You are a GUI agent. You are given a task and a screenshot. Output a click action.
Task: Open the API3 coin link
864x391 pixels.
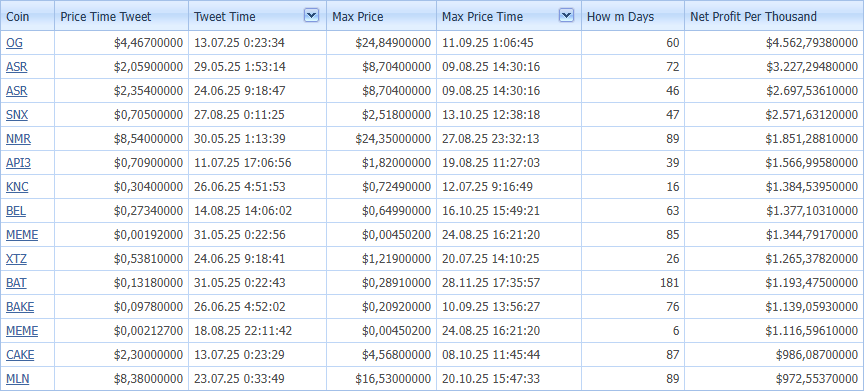(x=18, y=162)
